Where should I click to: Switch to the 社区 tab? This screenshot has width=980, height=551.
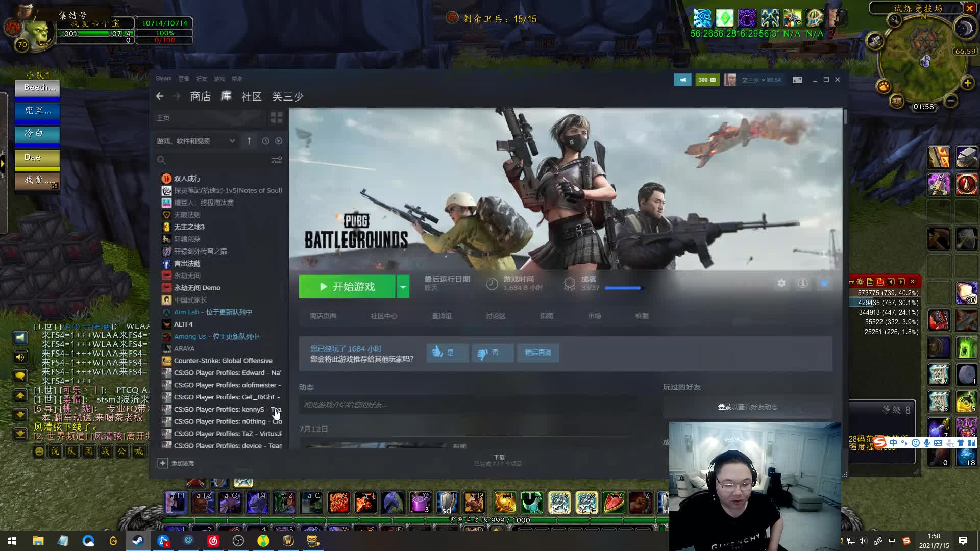click(251, 96)
